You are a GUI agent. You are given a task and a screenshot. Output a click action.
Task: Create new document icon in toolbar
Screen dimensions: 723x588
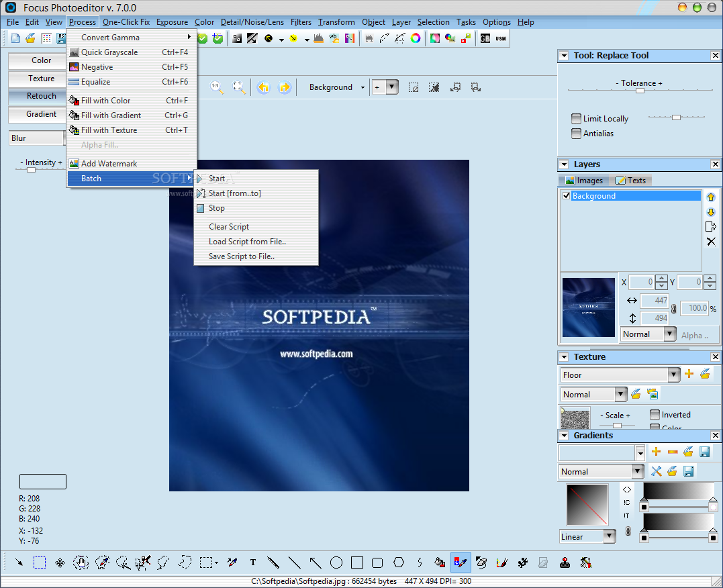[x=15, y=38]
